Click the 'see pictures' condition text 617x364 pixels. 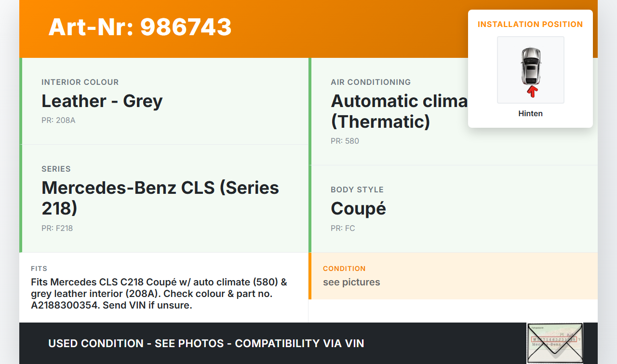click(351, 282)
